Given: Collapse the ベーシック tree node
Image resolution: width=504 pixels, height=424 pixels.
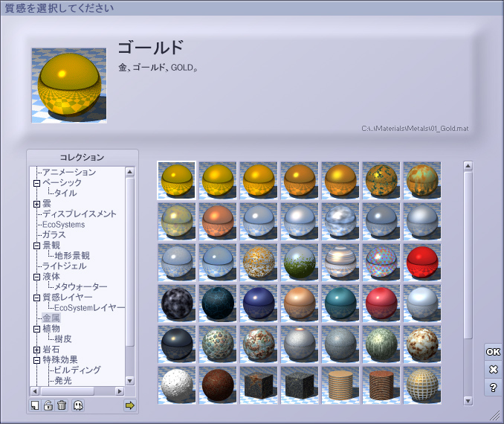Looking at the screenshot, I should pyautogui.click(x=36, y=183).
